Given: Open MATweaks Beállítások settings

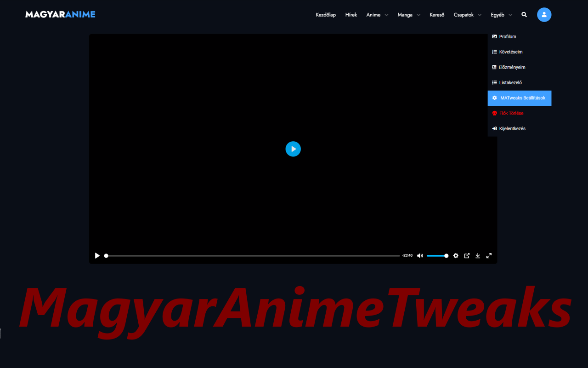Looking at the screenshot, I should [519, 98].
